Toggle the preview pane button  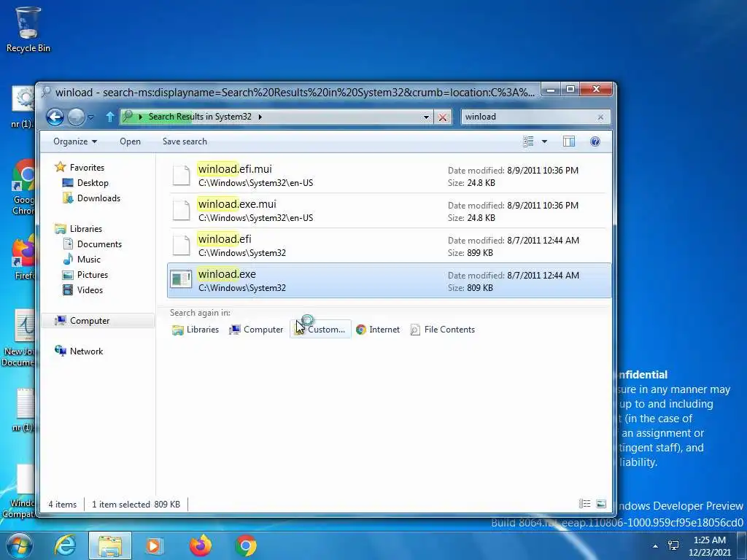pyautogui.click(x=569, y=141)
